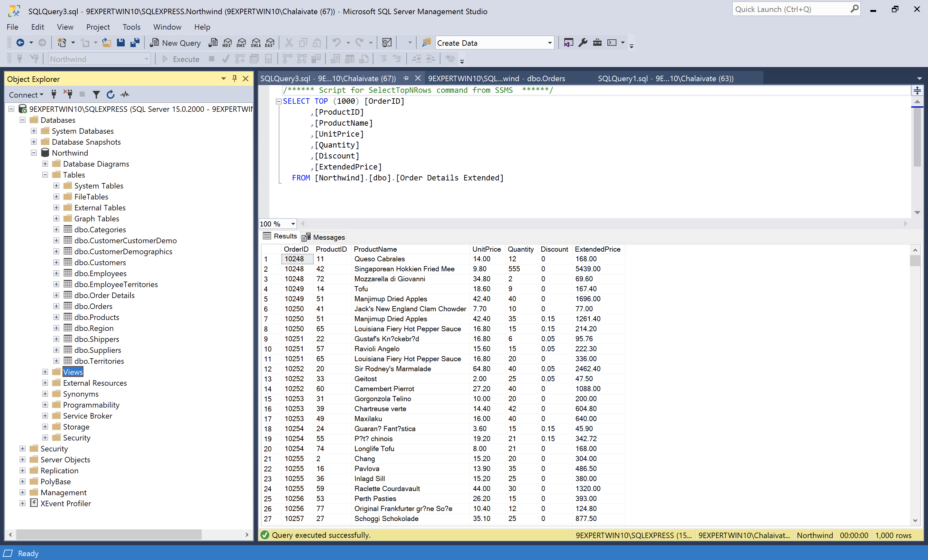Select the New Query icon
Screen dimensions: 928x560
[175, 43]
